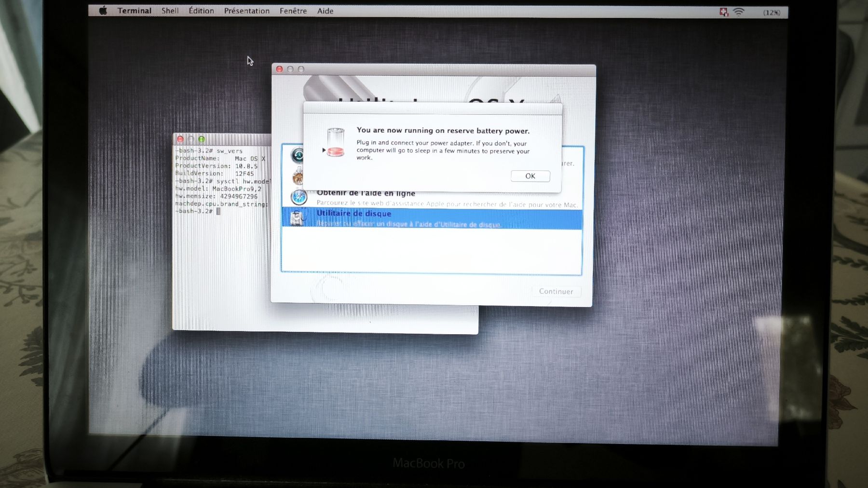Screen dimensions: 868x488
Task: Click the Time Machine restore icon
Action: tap(297, 155)
